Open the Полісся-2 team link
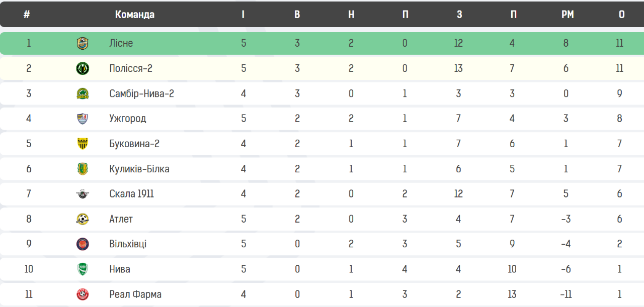 pyautogui.click(x=131, y=68)
